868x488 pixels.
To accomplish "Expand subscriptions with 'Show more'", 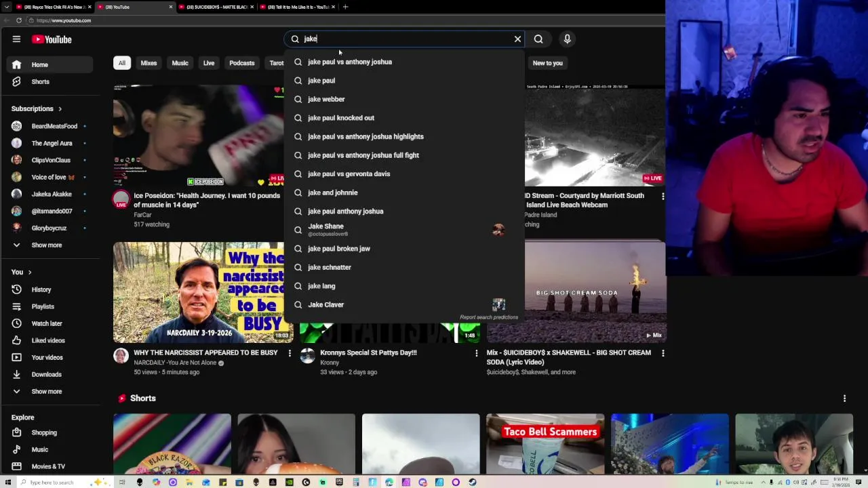I will pyautogui.click(x=50, y=245).
